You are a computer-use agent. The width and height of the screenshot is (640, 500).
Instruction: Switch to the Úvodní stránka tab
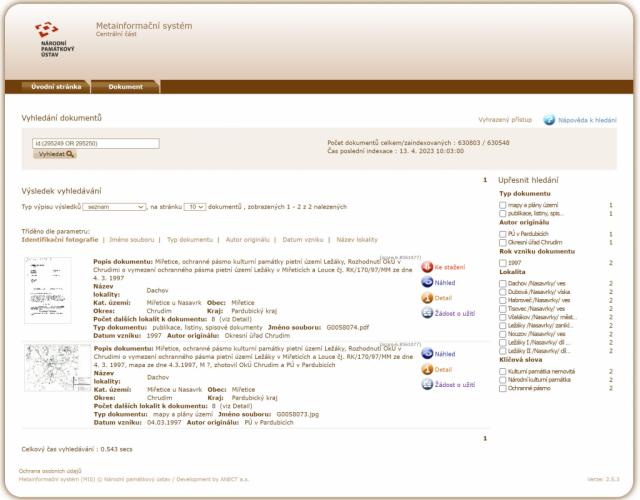pyautogui.click(x=56, y=87)
